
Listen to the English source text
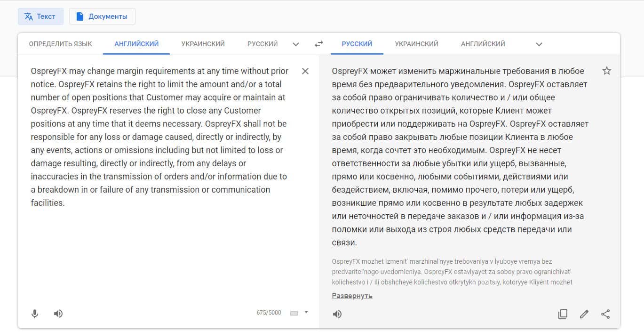[58, 314]
